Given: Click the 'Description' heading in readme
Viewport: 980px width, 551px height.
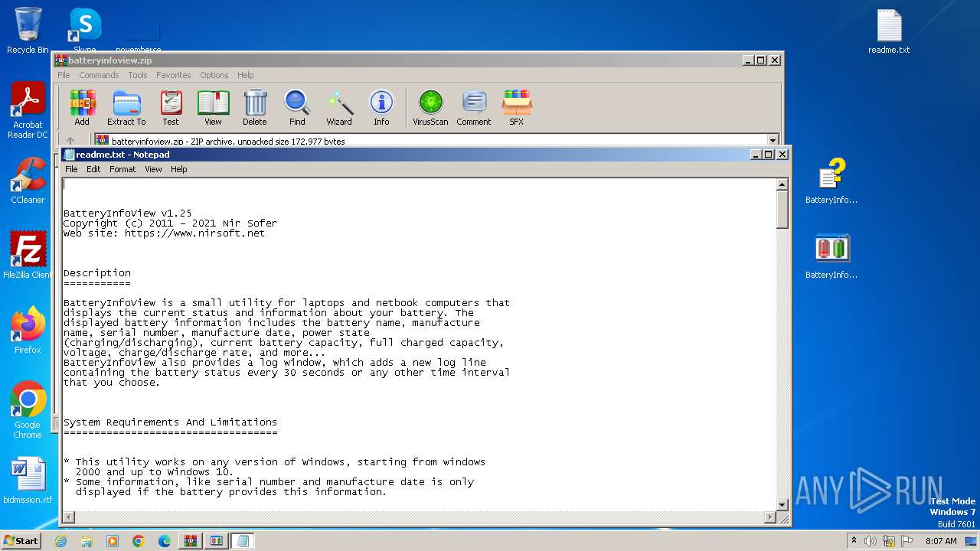Looking at the screenshot, I should tap(97, 273).
